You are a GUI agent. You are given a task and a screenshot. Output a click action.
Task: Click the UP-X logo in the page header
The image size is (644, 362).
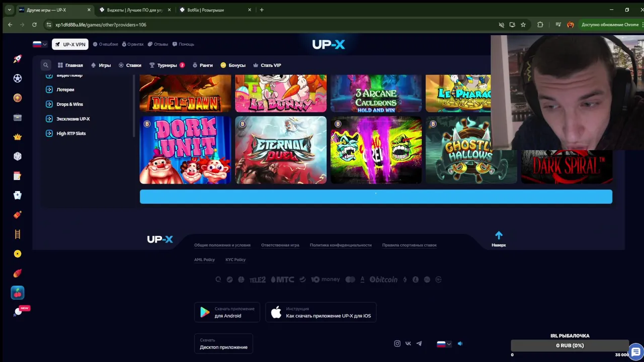tap(329, 44)
